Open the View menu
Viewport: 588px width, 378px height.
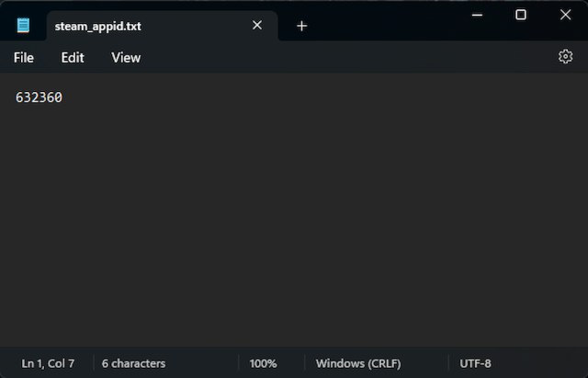click(x=126, y=57)
